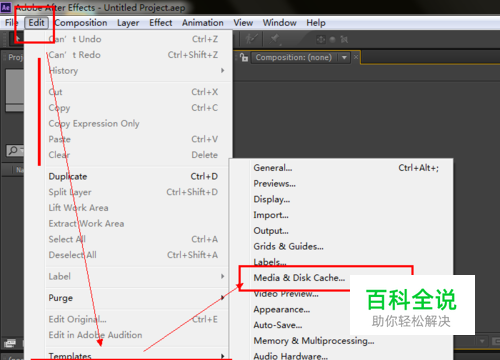Viewport: 500px width, 360px height.
Task: Open the Layer menu
Action: point(128,23)
